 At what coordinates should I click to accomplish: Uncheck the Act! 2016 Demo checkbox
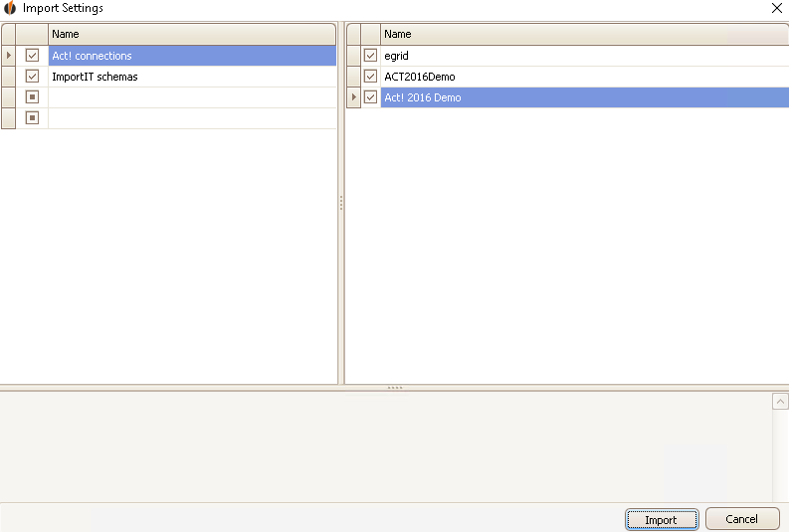coord(371,97)
